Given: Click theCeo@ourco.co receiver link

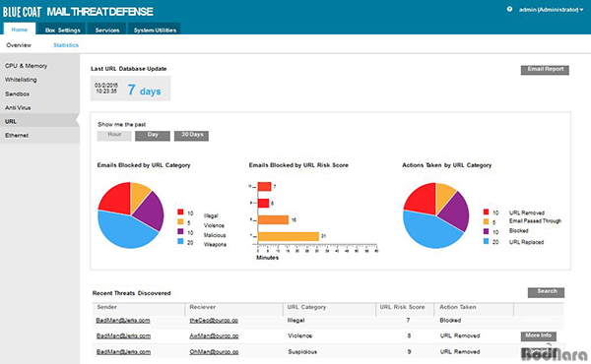Looking at the screenshot, I should coord(214,321).
